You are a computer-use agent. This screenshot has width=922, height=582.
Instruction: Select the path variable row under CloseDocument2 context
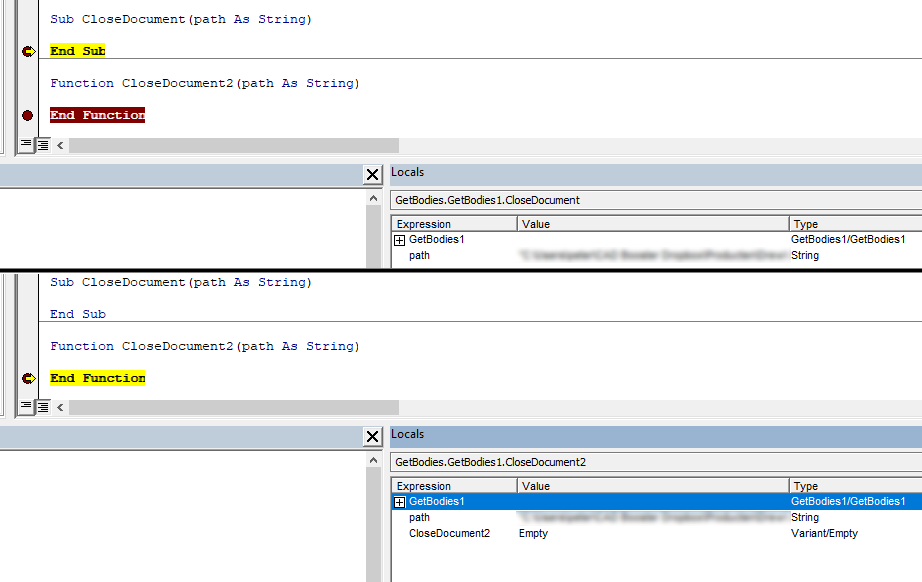(x=419, y=517)
